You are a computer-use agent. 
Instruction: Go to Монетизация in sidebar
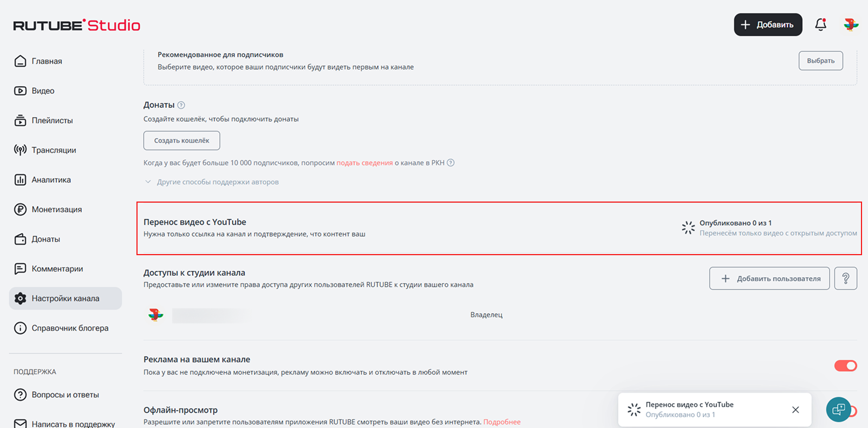[56, 210]
